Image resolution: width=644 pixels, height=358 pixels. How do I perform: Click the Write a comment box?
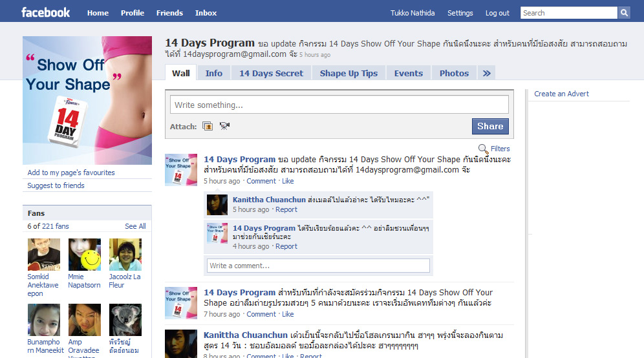click(x=318, y=266)
